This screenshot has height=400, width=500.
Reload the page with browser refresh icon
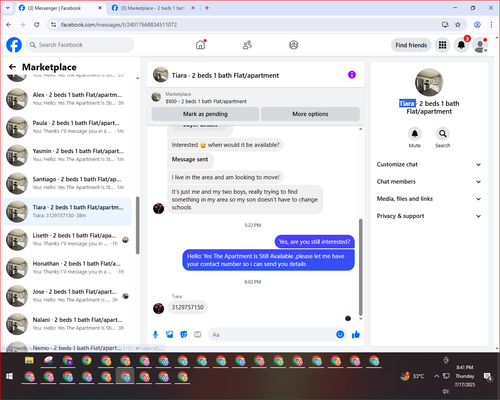point(37,25)
